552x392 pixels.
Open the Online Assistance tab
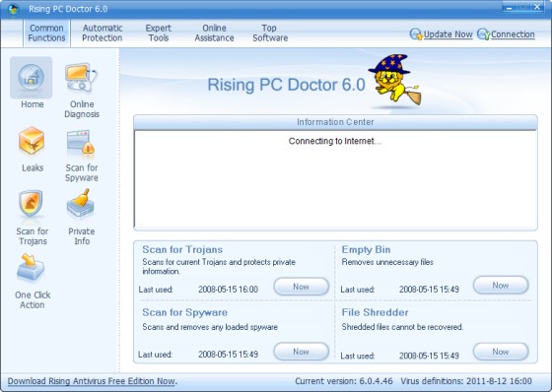[214, 33]
